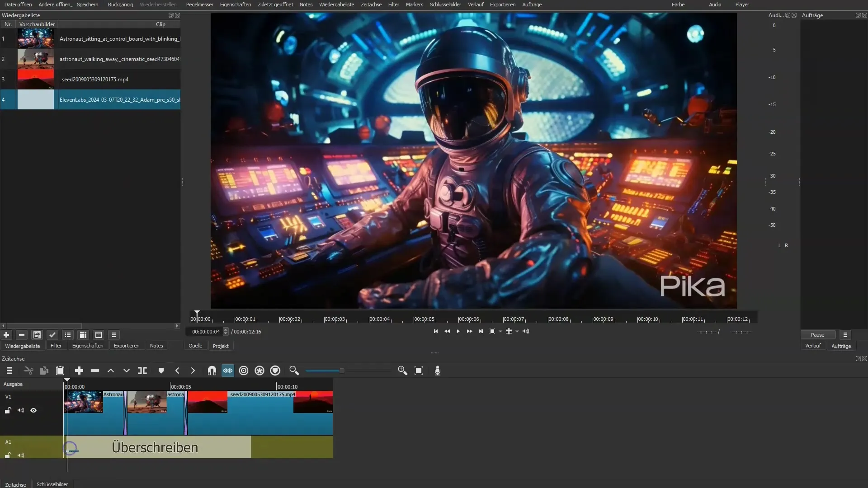
Task: Zoom timeline to fit
Action: (419, 371)
